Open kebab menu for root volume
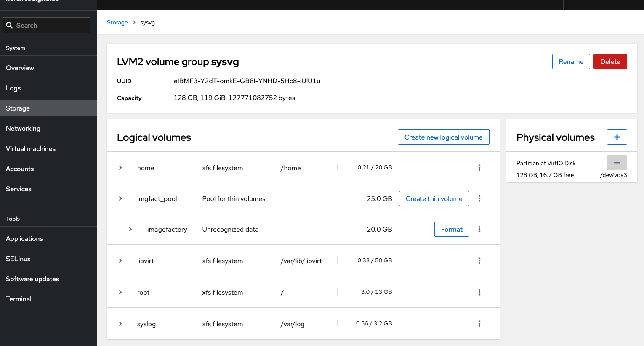644x346 pixels. pyautogui.click(x=479, y=292)
